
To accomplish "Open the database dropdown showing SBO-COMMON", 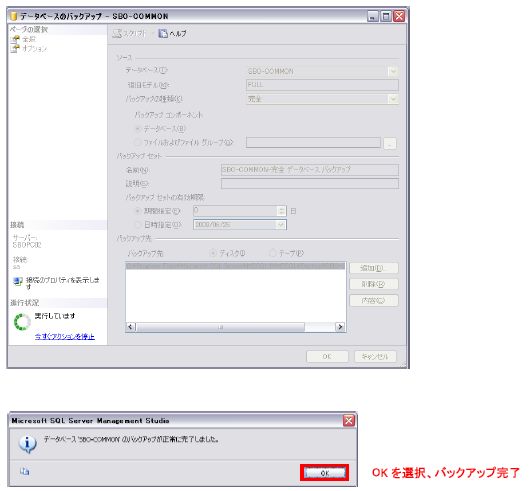I will (393, 71).
